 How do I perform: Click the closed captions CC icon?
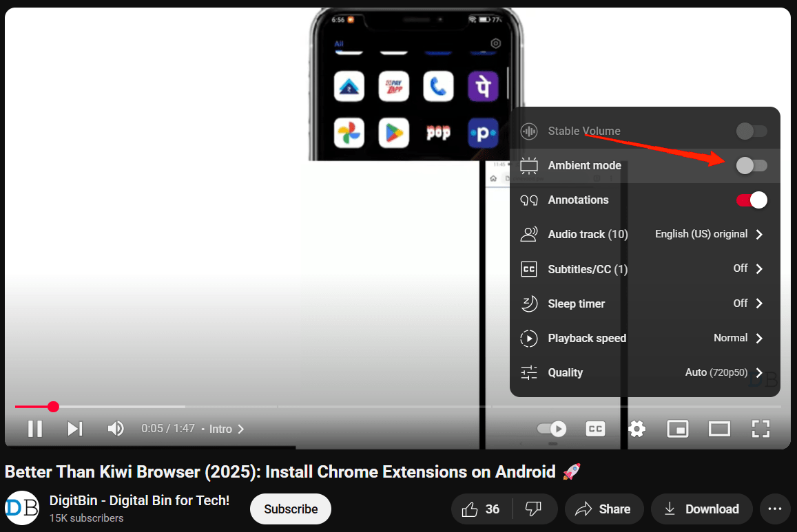[x=595, y=429]
